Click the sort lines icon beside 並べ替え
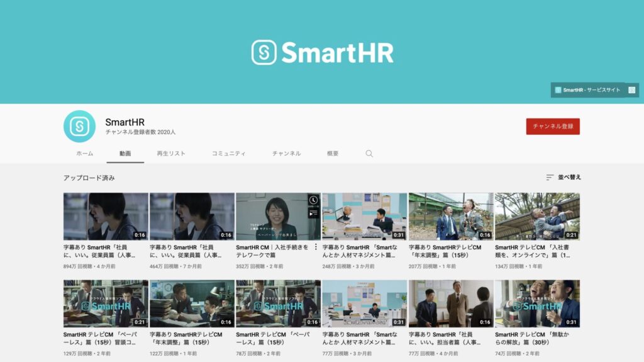 550,178
